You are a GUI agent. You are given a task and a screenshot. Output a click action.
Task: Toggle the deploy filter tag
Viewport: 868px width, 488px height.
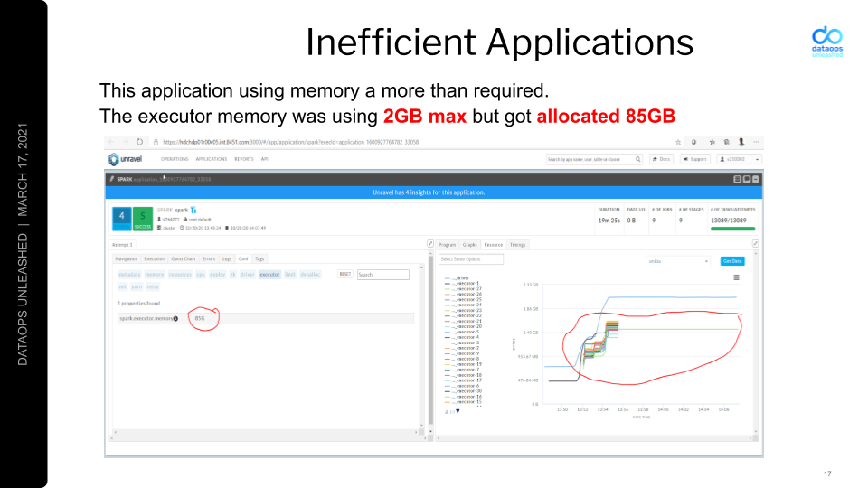218,275
